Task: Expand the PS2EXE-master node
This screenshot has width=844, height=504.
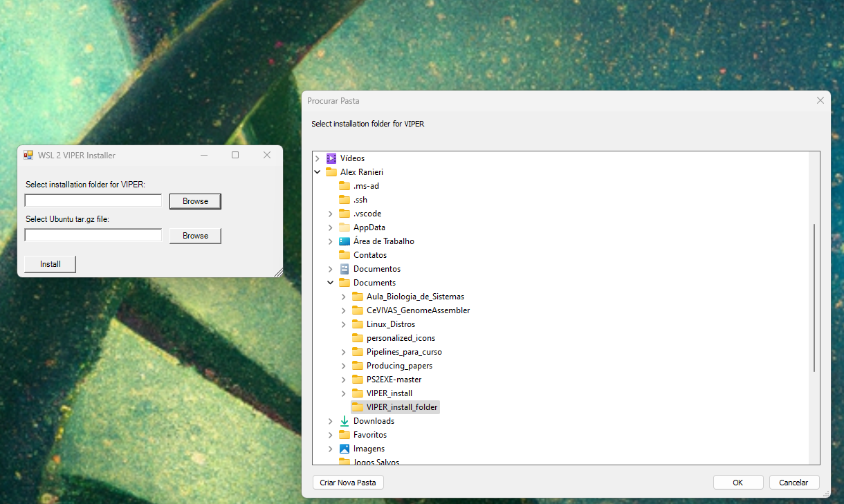Action: click(344, 380)
